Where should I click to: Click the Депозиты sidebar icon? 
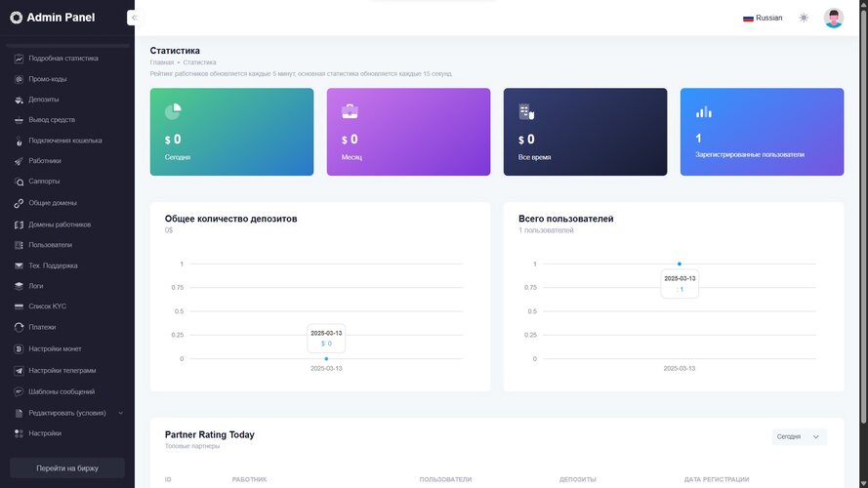click(x=19, y=100)
